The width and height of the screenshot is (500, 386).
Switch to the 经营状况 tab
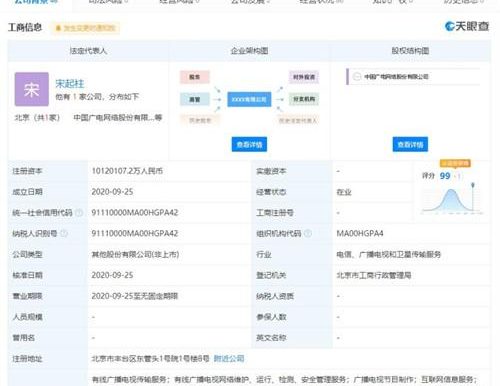321,2
